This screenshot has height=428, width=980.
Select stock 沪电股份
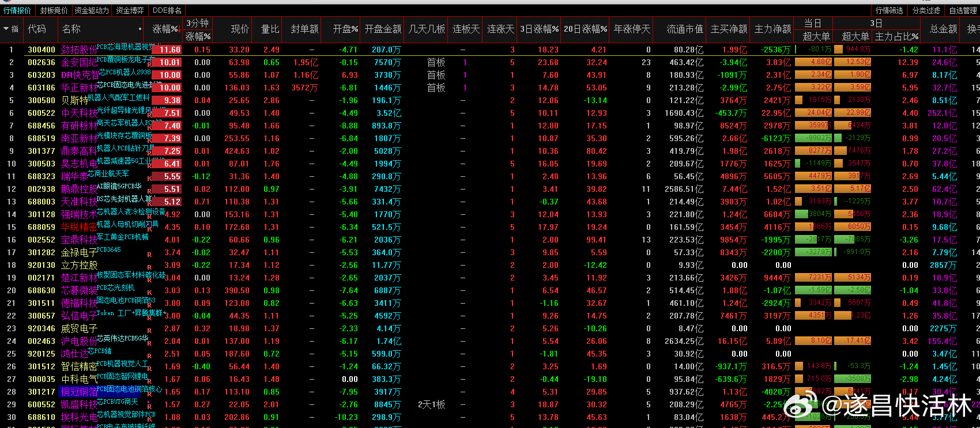click(79, 342)
